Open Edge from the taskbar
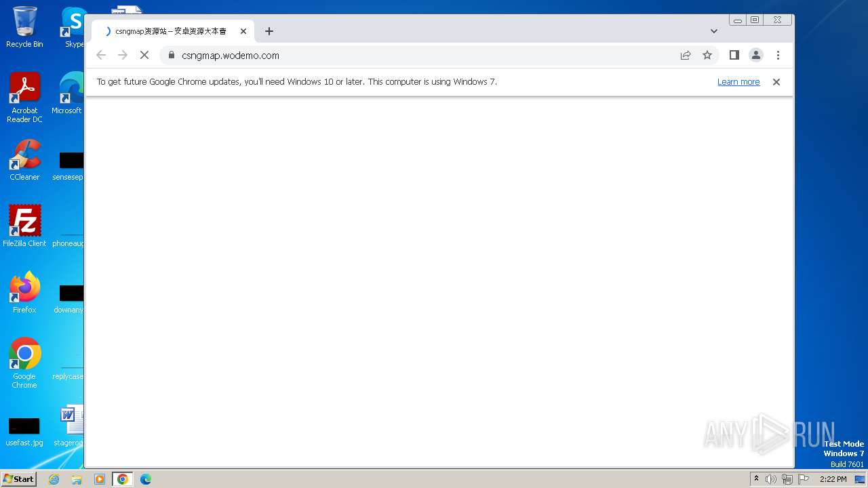 [146, 479]
